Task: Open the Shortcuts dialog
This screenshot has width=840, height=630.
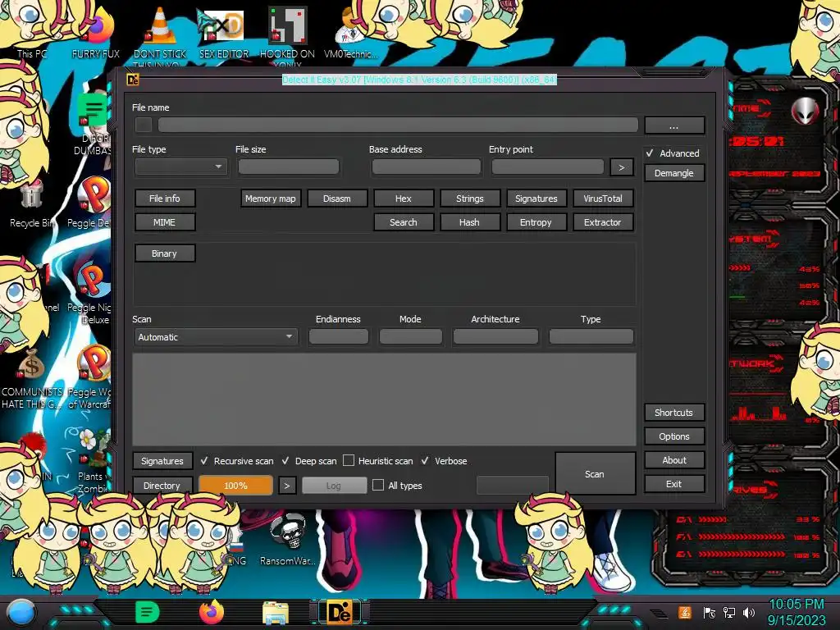Action: [674, 413]
